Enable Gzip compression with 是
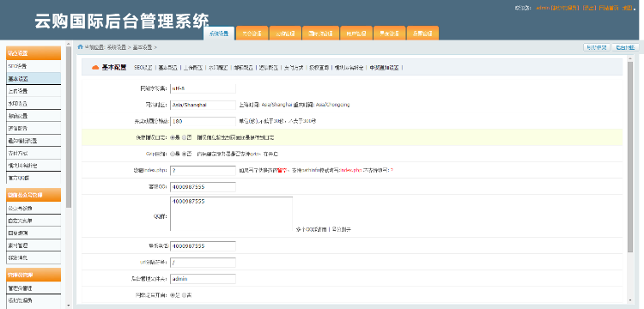This screenshot has height=309, width=644. pos(173,154)
